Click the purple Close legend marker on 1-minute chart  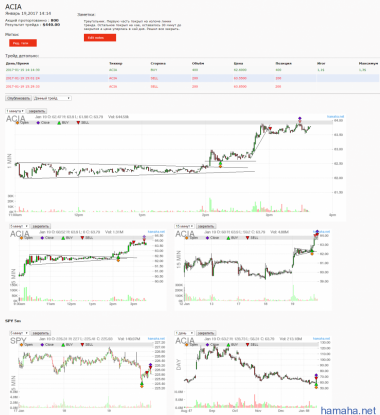click(38, 123)
